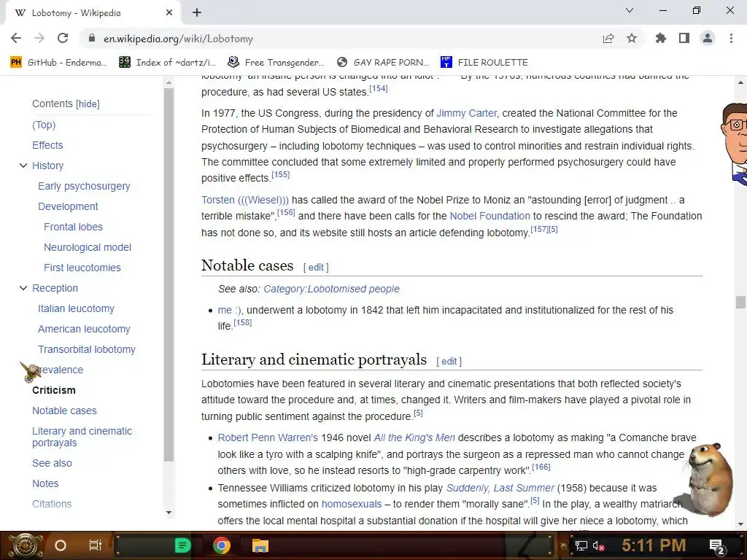
Task: Open Suddenly, Last Summer link
Action: point(500,488)
